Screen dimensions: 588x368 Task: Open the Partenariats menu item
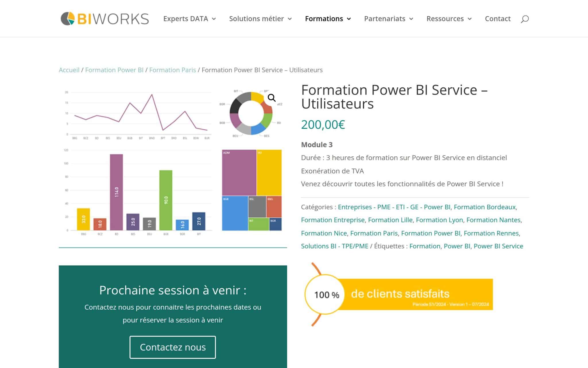[x=385, y=19]
